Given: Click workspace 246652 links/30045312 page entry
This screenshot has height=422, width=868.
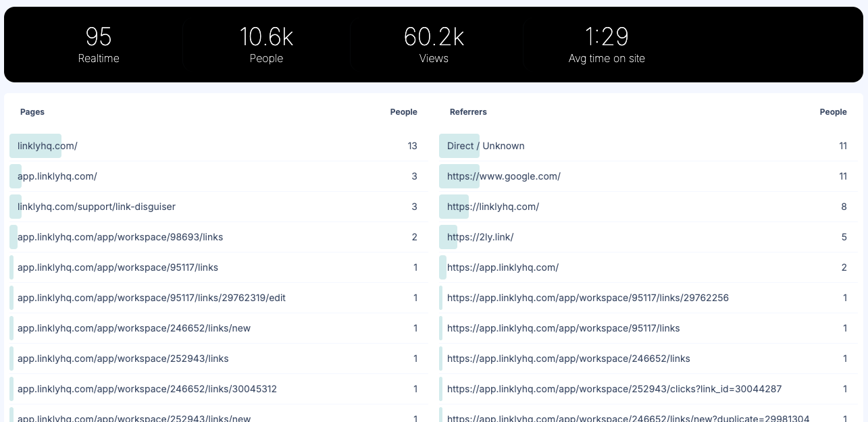Looking at the screenshot, I should (x=147, y=389).
